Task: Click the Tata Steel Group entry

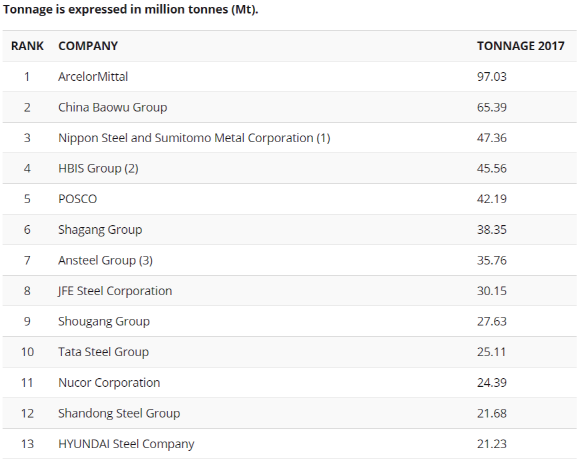Action: pyautogui.click(x=103, y=352)
